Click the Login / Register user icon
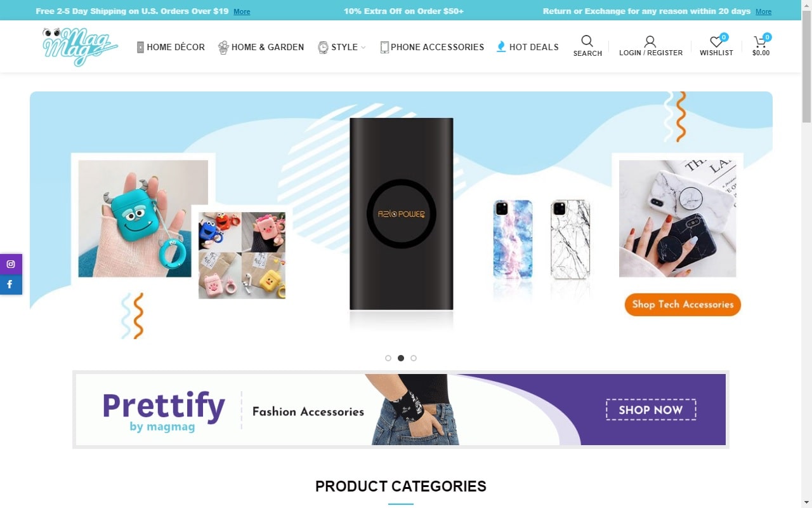The width and height of the screenshot is (812, 508). pos(650,41)
